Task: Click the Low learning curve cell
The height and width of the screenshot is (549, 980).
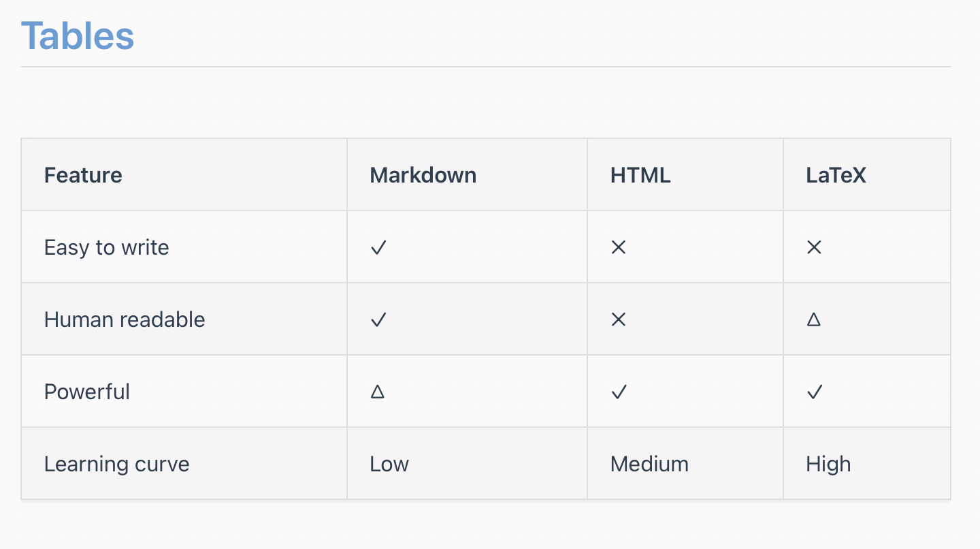Action: point(389,464)
